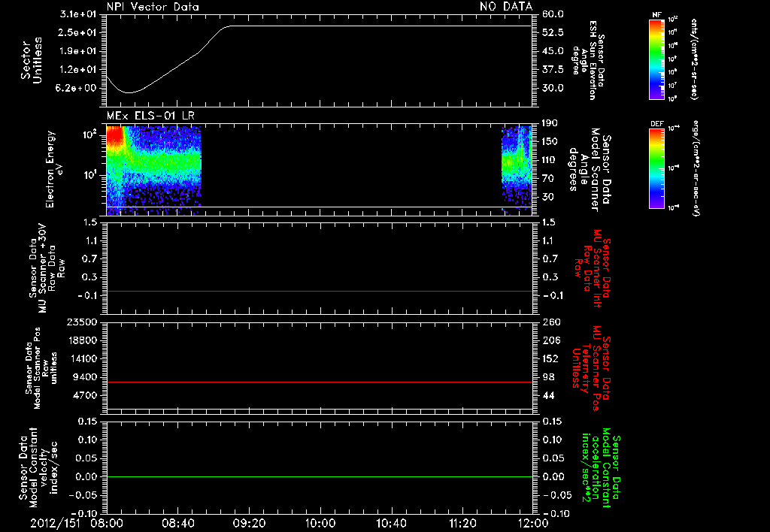The image size is (770, 532).
Task: Click the late spectrogram data block near 12:00
Action: pos(517,169)
